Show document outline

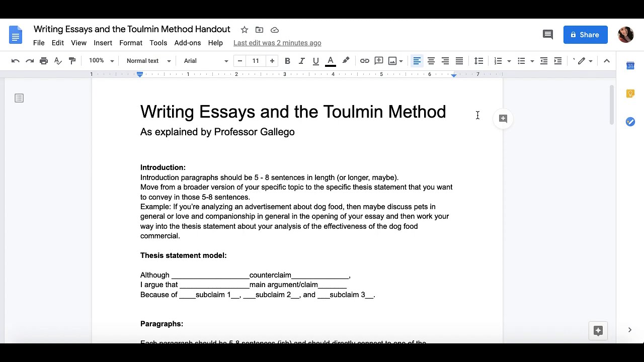coord(19,98)
